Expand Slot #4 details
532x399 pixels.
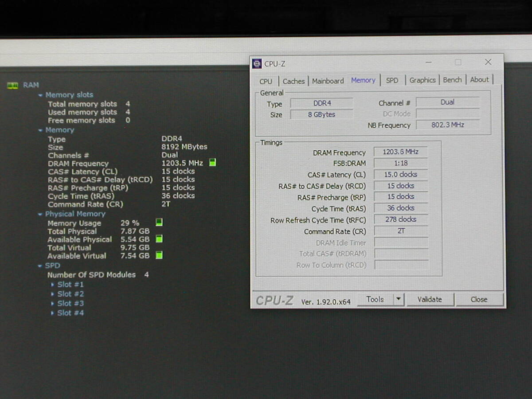pos(53,313)
